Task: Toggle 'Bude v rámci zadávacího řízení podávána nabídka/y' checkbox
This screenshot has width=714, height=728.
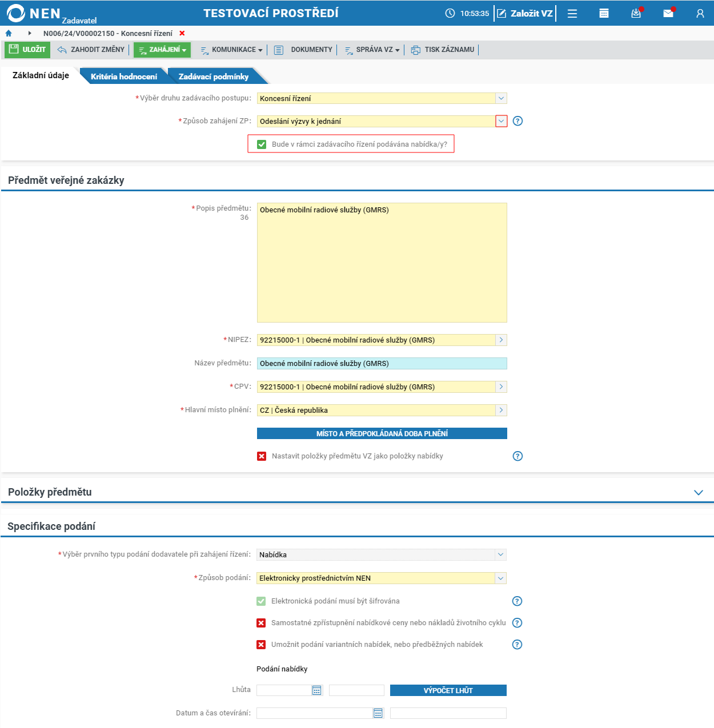Action: (262, 144)
